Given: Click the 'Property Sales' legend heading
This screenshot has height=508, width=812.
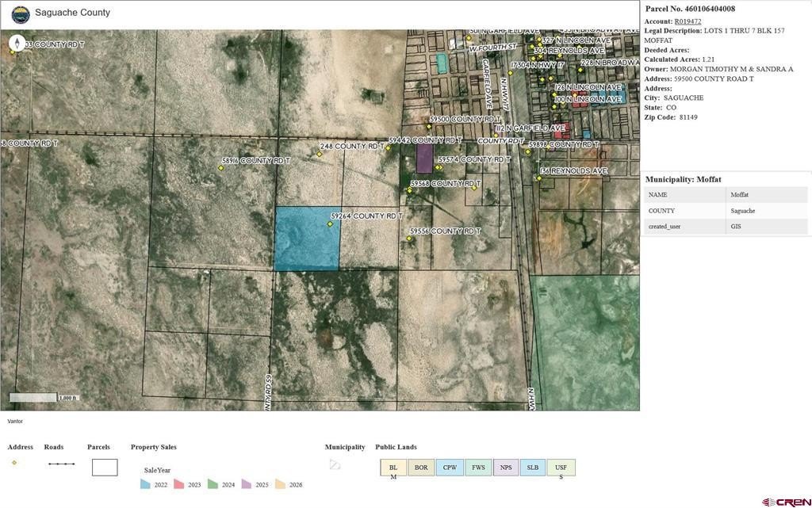Looking at the screenshot, I should click(x=153, y=447).
